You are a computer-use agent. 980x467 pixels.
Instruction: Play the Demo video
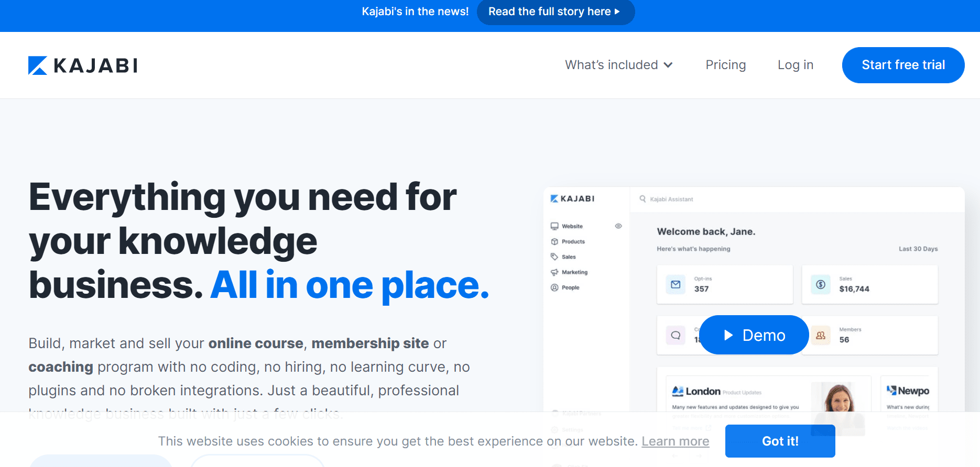tap(754, 335)
